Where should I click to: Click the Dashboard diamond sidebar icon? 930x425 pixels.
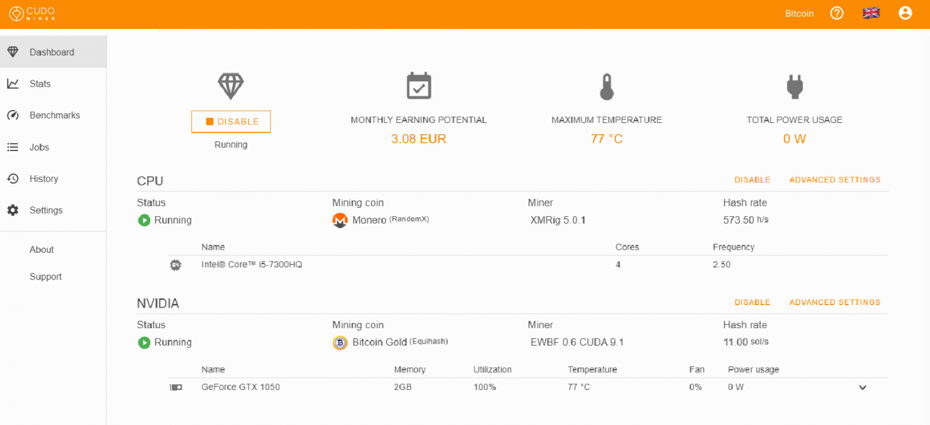pos(12,52)
